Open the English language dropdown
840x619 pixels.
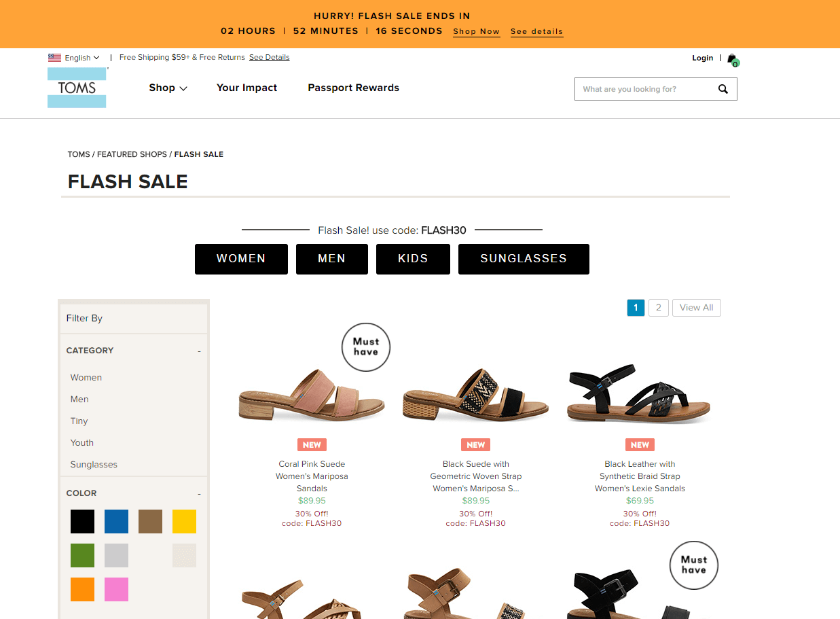[82, 58]
